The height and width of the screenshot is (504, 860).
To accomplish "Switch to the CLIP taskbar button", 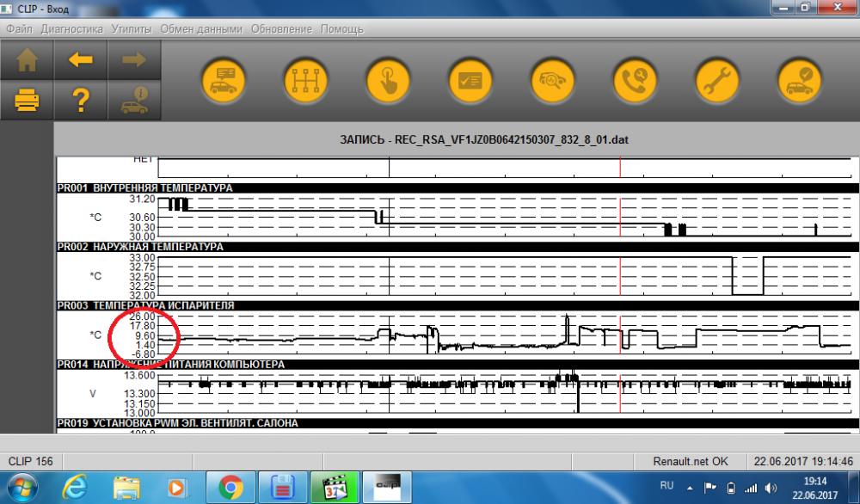I will pos(387,487).
